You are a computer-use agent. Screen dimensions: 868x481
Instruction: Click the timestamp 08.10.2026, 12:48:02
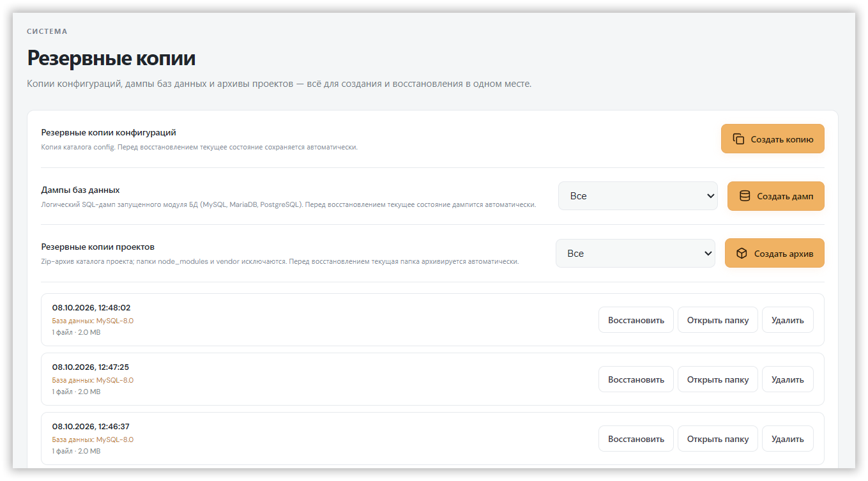click(x=91, y=308)
